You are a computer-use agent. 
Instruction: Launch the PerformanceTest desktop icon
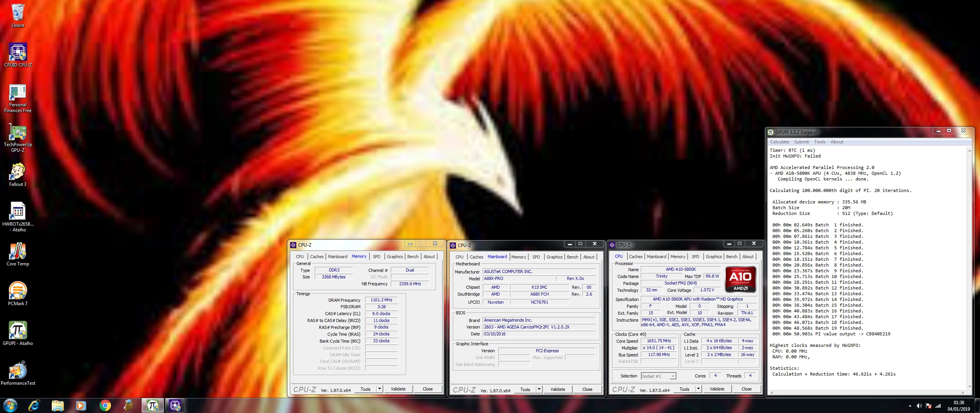tap(18, 373)
